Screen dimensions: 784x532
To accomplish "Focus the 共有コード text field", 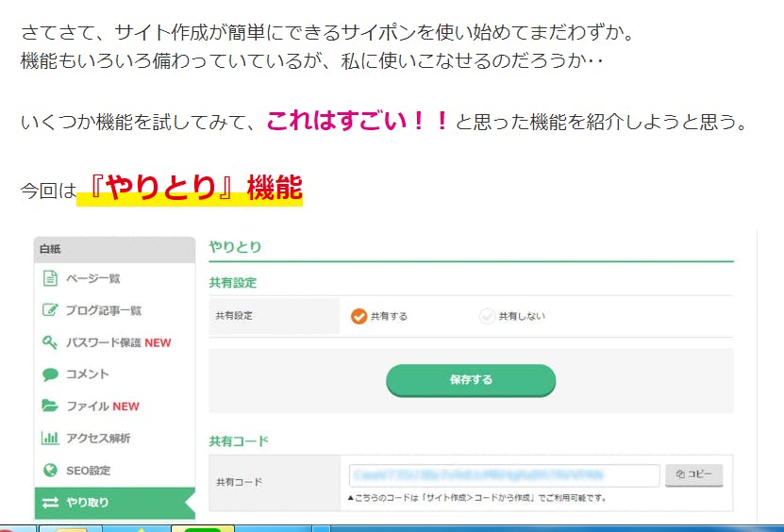I will [x=503, y=474].
